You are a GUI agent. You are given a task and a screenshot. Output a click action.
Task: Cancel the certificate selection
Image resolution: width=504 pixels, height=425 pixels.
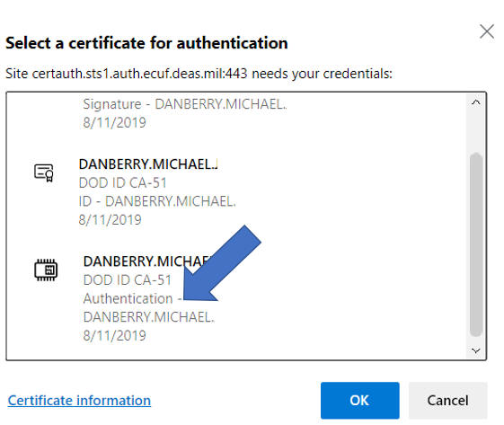pyautogui.click(x=447, y=400)
